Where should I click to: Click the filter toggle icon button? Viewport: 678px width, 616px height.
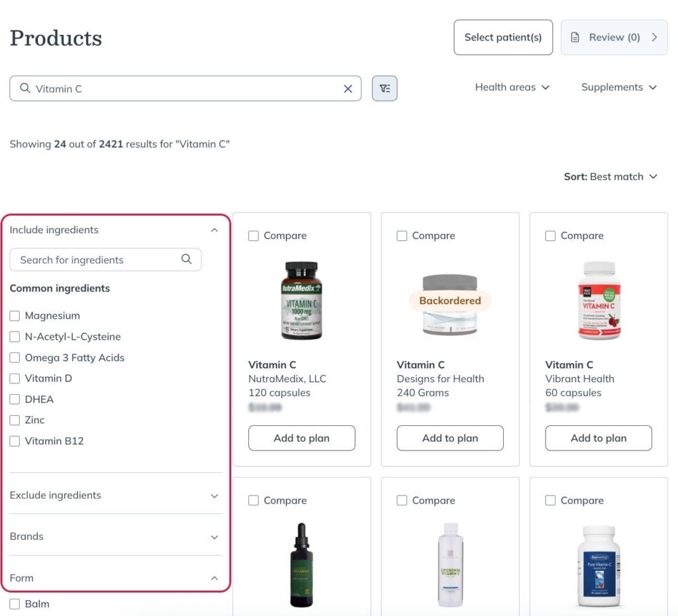point(385,89)
